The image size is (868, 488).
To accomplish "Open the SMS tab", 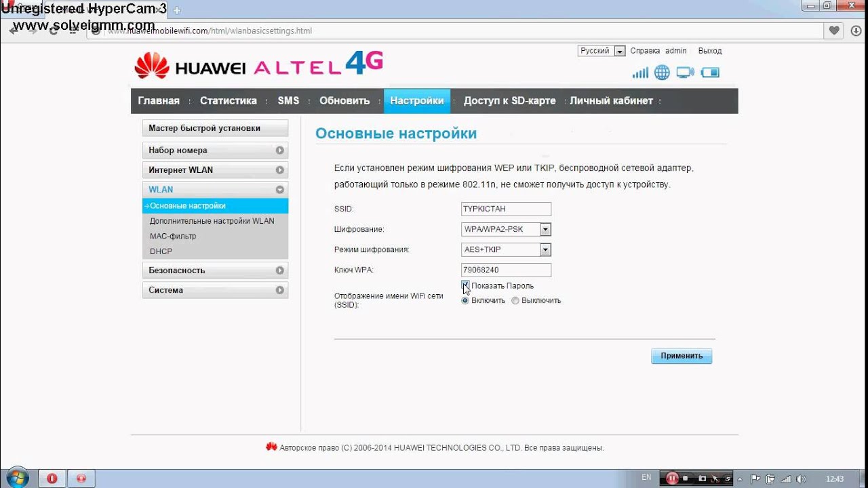I will coord(288,101).
